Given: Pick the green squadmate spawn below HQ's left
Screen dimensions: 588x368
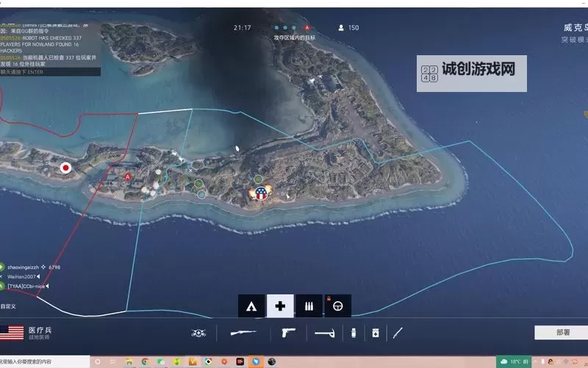Looking at the screenshot, I should (198, 184).
